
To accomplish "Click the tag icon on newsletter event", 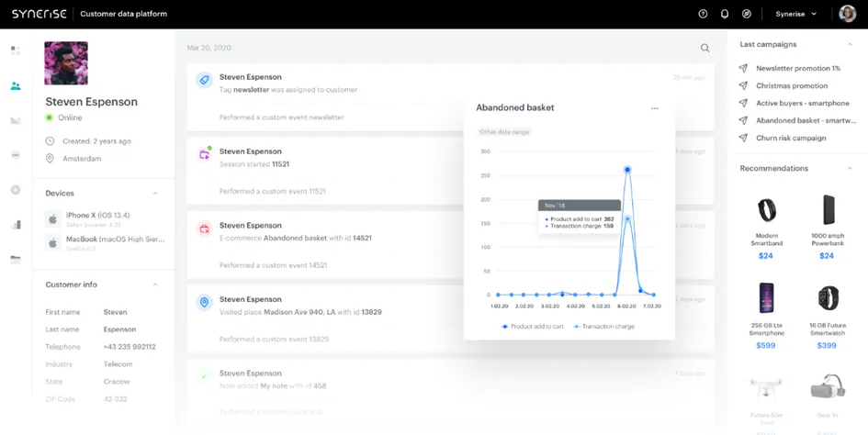I will pyautogui.click(x=204, y=80).
